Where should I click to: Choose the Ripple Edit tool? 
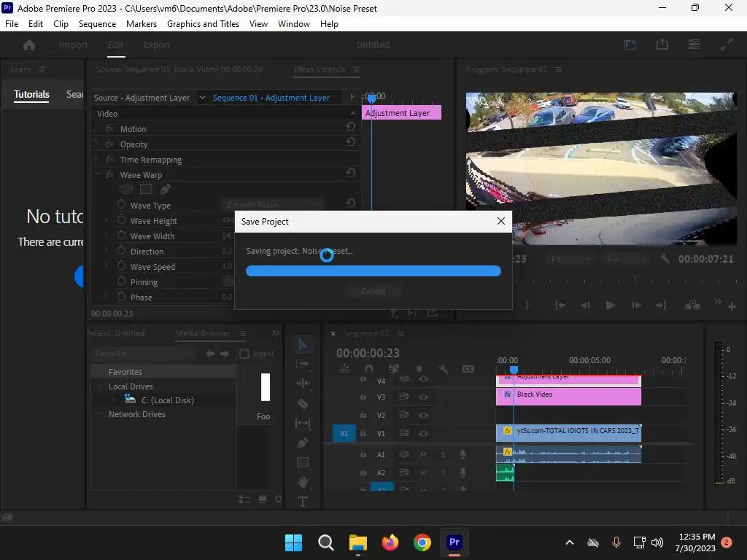pos(303,384)
